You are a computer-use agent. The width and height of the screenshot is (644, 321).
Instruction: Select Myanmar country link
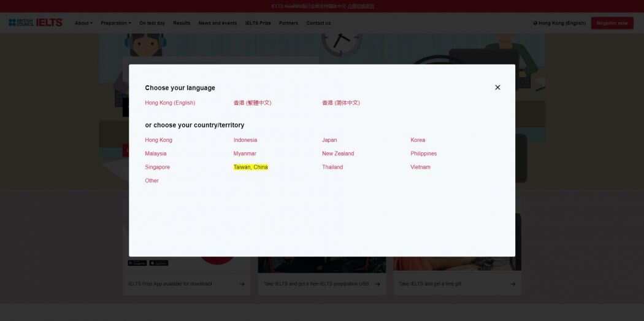(x=245, y=153)
